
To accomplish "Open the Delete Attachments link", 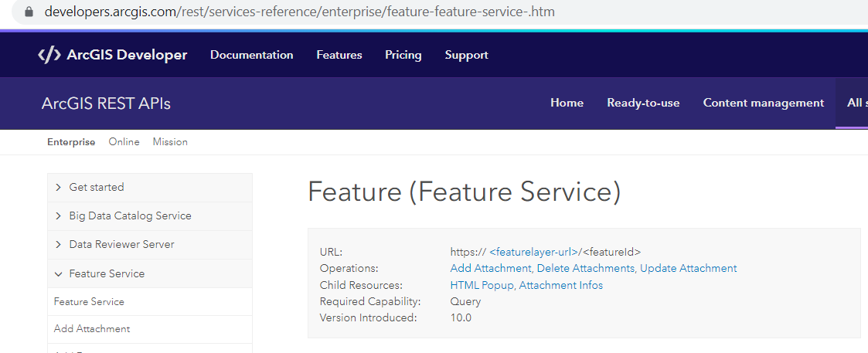I will (586, 268).
